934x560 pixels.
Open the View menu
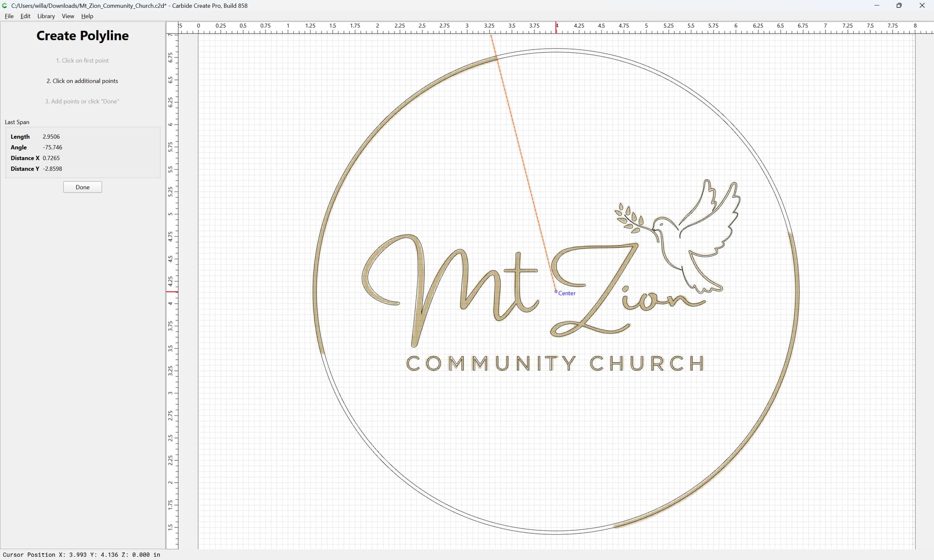pyautogui.click(x=68, y=16)
